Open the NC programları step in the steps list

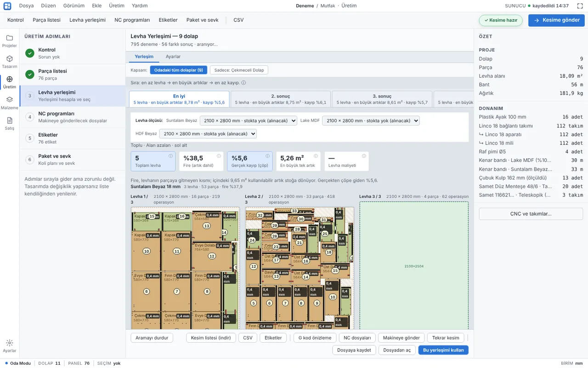coord(73,117)
